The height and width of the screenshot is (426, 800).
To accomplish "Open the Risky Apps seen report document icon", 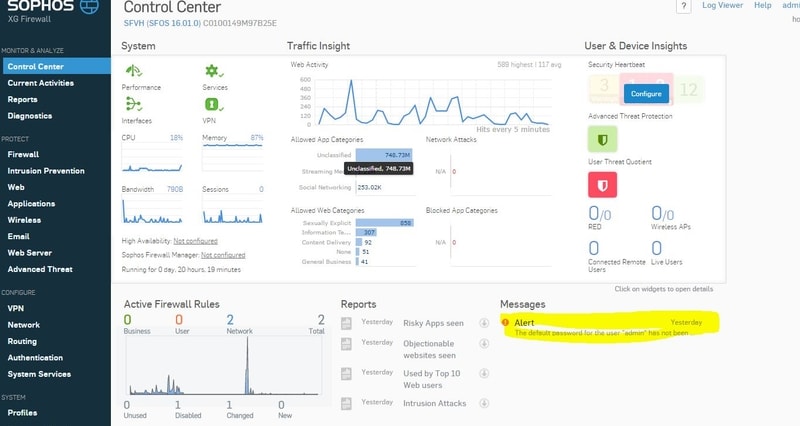I will pyautogui.click(x=346, y=323).
